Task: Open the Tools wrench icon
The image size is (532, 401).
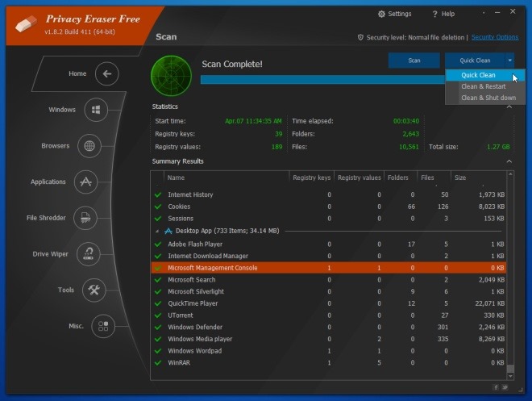Action: pyautogui.click(x=94, y=290)
